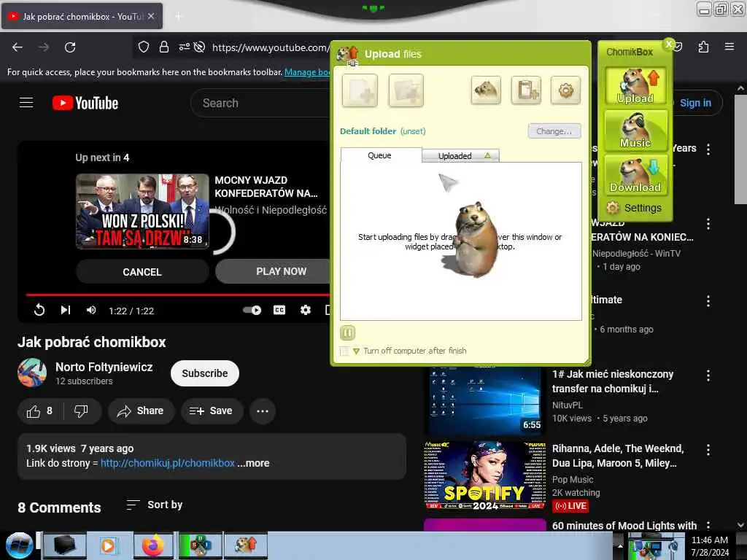Expand the green arrow next to Turn off computer
The image size is (747, 560).
click(356, 351)
